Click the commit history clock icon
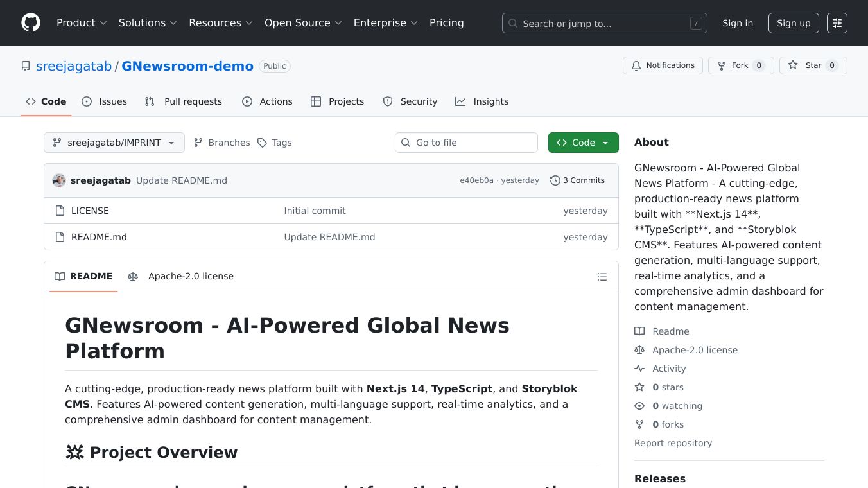The width and height of the screenshot is (868, 488). tap(555, 180)
